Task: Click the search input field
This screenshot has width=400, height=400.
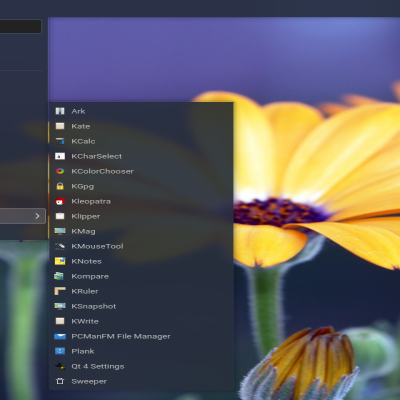Action: pyautogui.click(x=21, y=26)
